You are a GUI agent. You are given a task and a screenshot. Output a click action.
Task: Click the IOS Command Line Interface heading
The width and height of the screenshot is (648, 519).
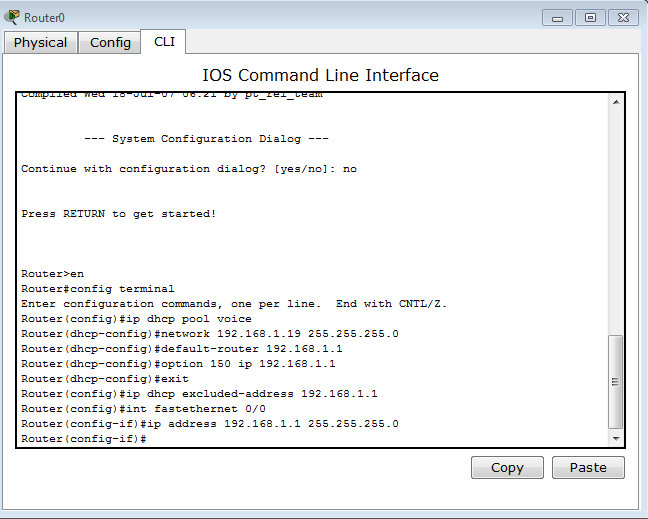pyautogui.click(x=320, y=75)
